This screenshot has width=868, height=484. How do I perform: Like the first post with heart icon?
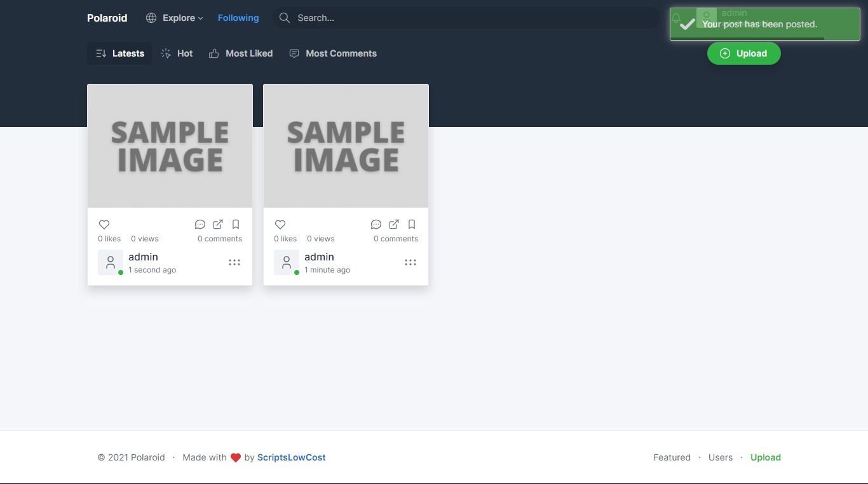[x=104, y=224]
